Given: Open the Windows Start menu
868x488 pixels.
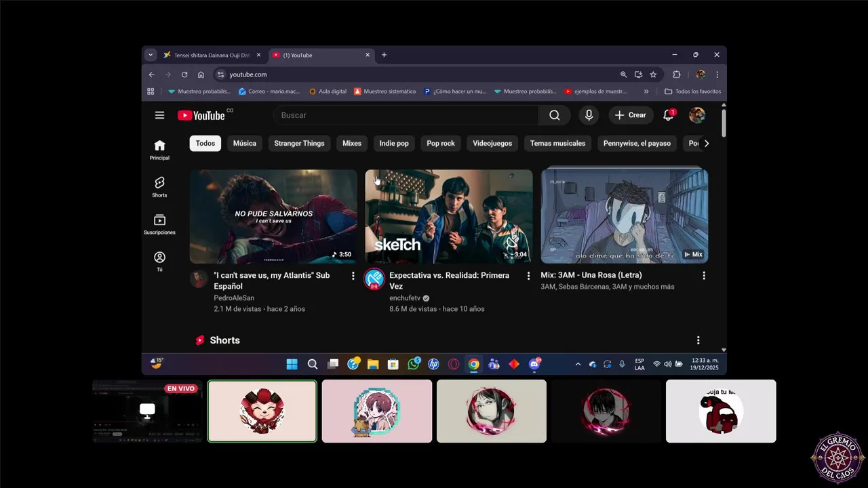Looking at the screenshot, I should (x=292, y=365).
